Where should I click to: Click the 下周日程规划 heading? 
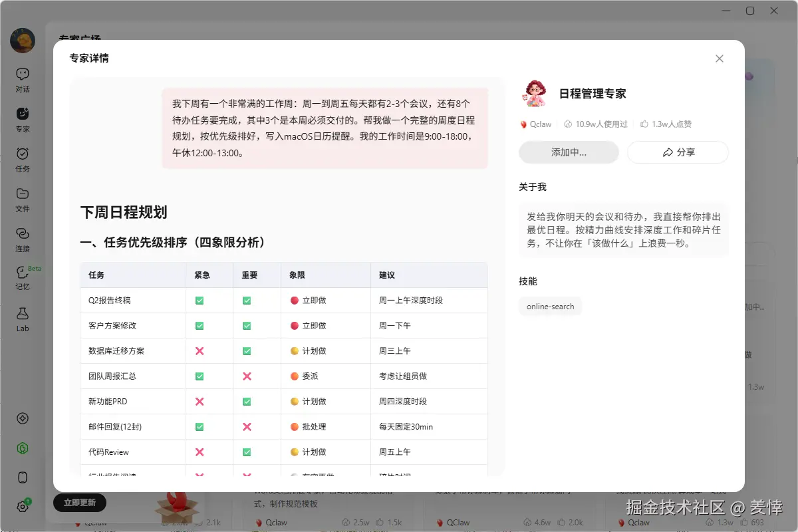(x=124, y=213)
